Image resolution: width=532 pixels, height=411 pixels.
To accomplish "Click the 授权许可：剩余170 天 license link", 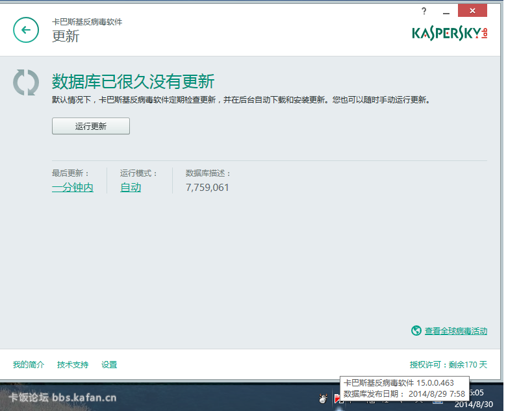I will click(x=448, y=364).
